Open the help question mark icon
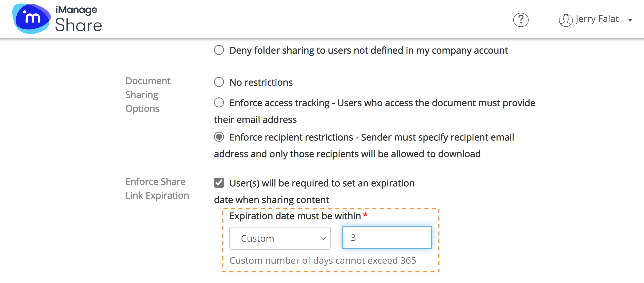Viewport: 644px width, 283px height. coord(521,20)
